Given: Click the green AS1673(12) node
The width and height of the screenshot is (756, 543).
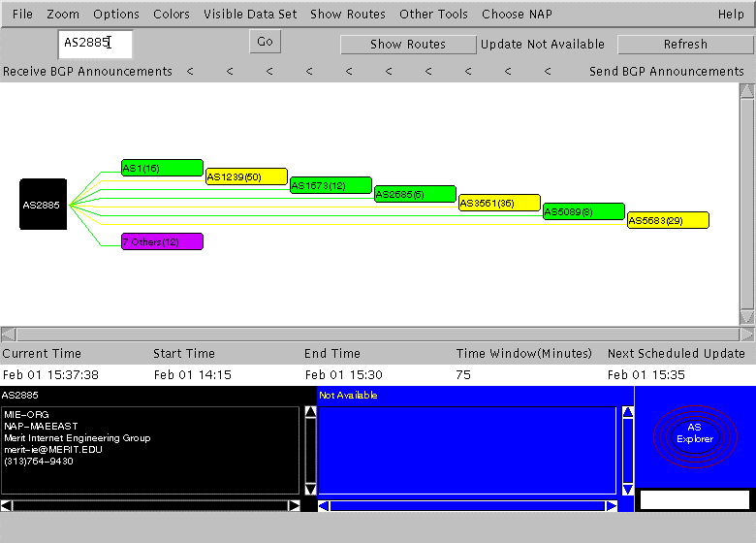Looking at the screenshot, I should tap(331, 185).
